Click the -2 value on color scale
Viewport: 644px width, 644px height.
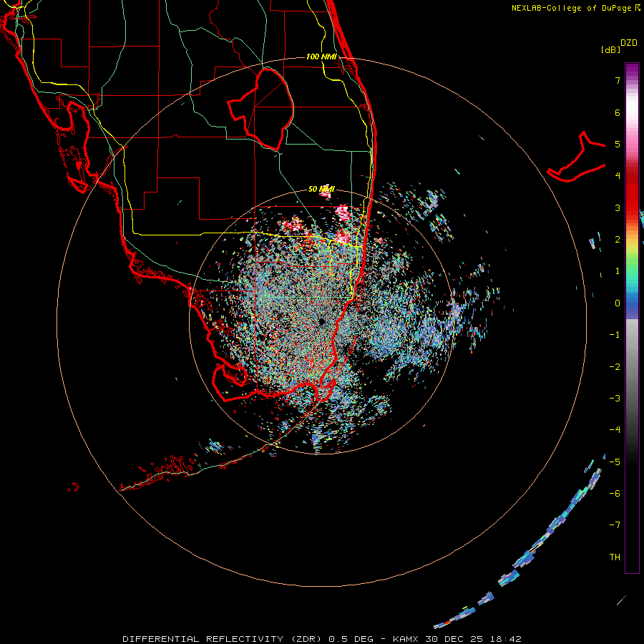click(x=615, y=367)
